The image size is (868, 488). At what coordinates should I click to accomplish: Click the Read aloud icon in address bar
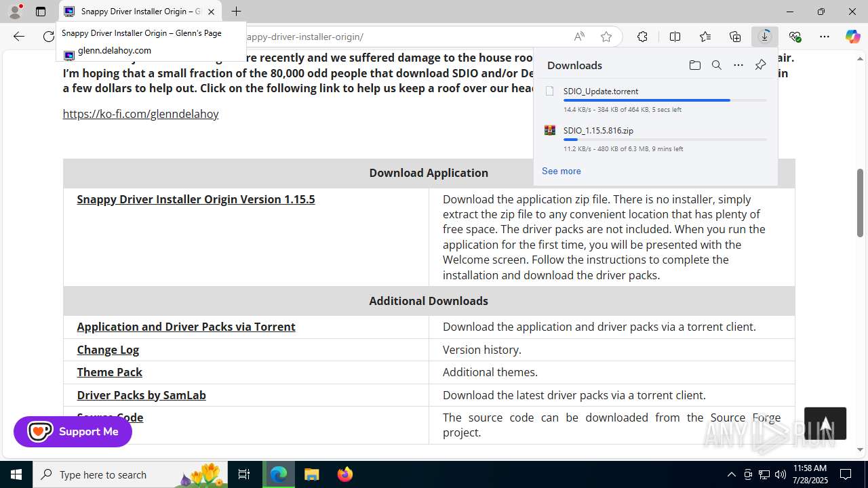pos(579,37)
